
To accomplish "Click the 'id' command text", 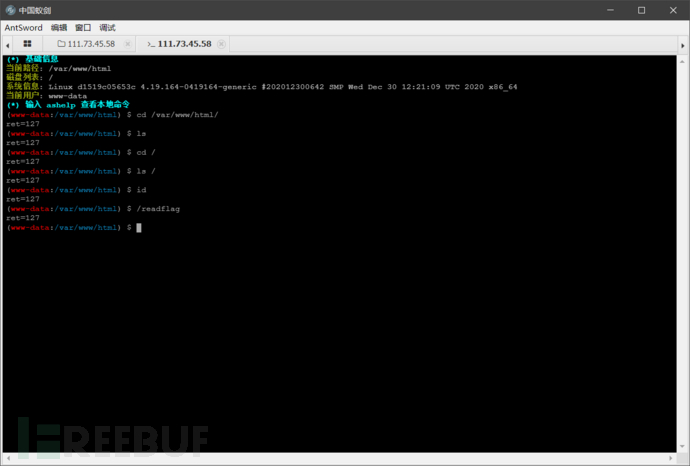I will click(x=141, y=190).
